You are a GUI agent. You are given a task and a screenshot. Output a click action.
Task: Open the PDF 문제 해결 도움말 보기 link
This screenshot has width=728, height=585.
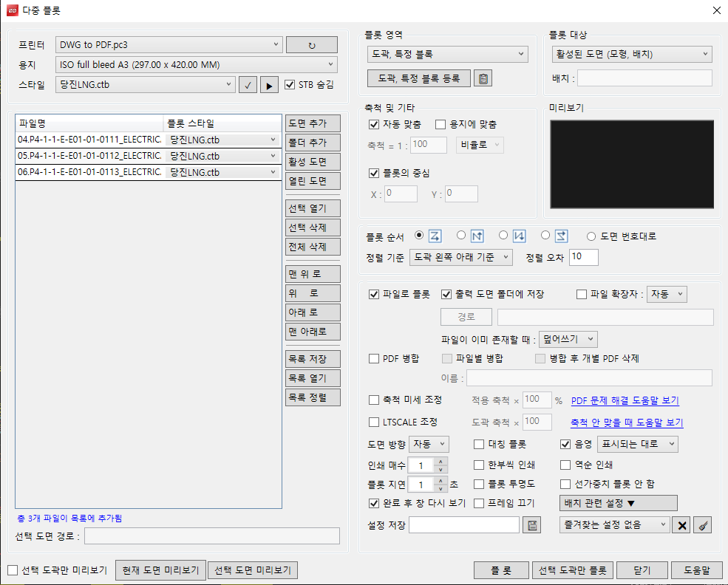coord(625,401)
